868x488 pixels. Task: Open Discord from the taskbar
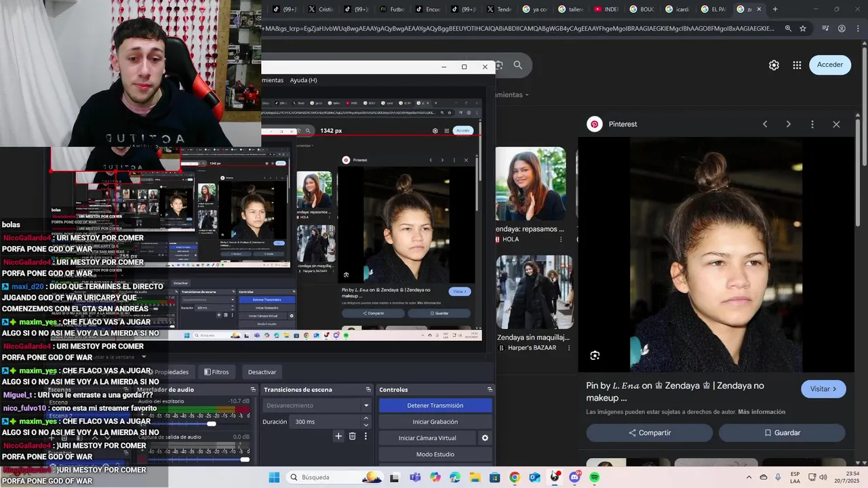tap(575, 477)
